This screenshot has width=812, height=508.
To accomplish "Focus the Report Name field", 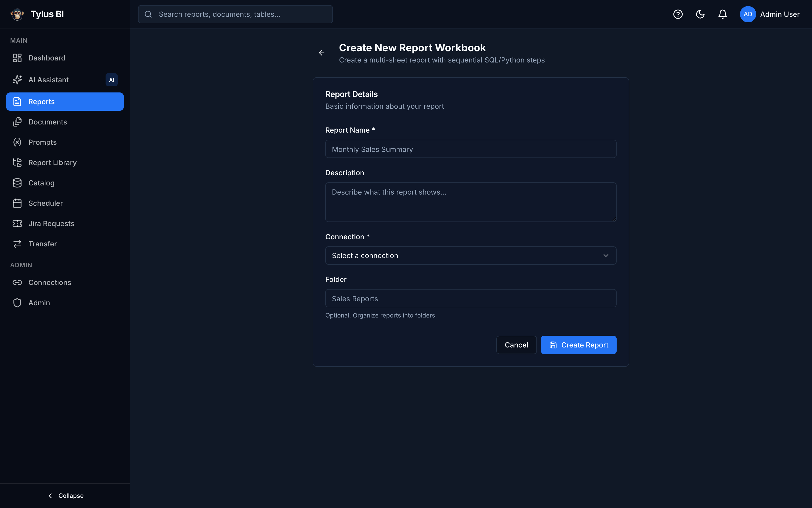I will (x=470, y=149).
